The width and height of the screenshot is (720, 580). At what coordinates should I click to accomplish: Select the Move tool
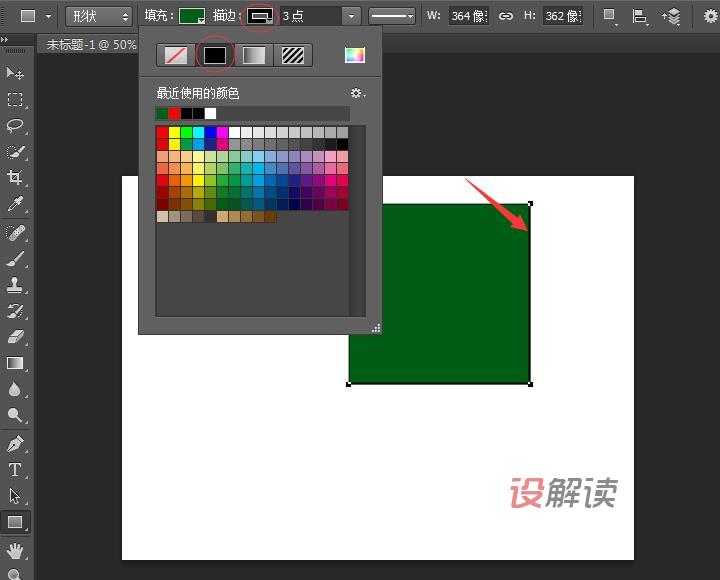(15, 73)
